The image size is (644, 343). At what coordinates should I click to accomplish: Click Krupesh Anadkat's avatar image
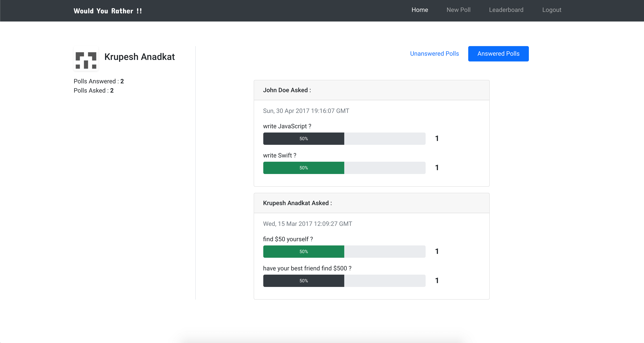point(86,58)
